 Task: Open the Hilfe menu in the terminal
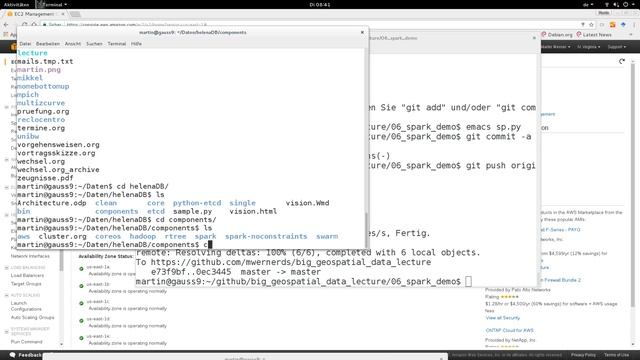[x=136, y=44]
